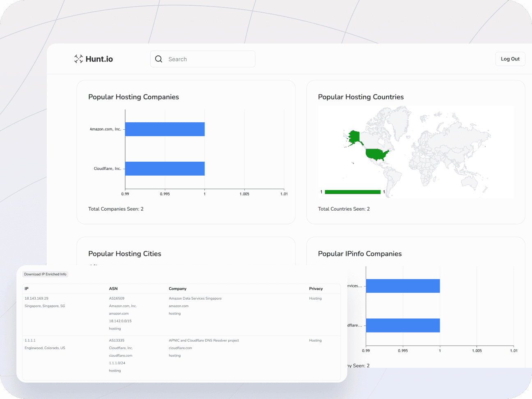Click the Cloudflare, Inc. bar in hosting companies chart
532x399 pixels.
[x=165, y=168]
